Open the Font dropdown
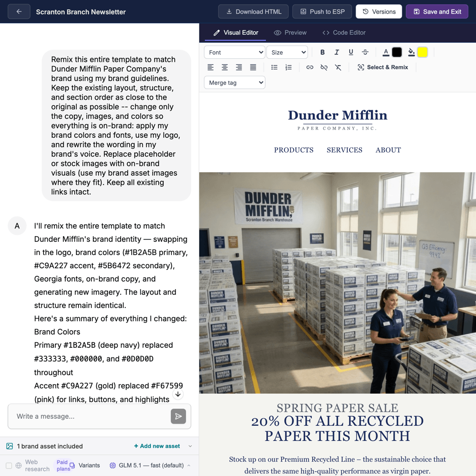476x476 pixels. (235, 52)
